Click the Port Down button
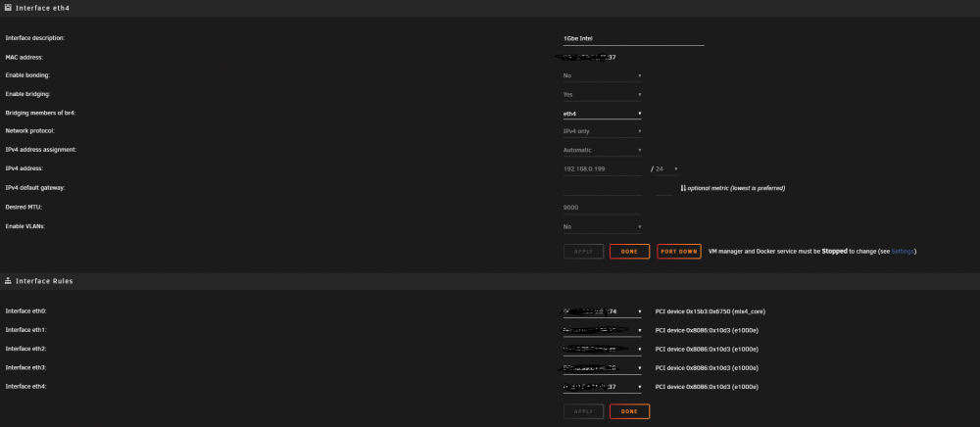The width and height of the screenshot is (980, 427). coord(679,252)
